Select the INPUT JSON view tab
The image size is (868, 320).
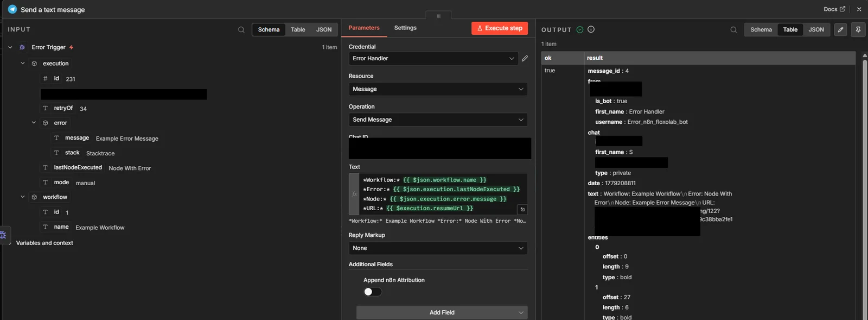point(324,30)
